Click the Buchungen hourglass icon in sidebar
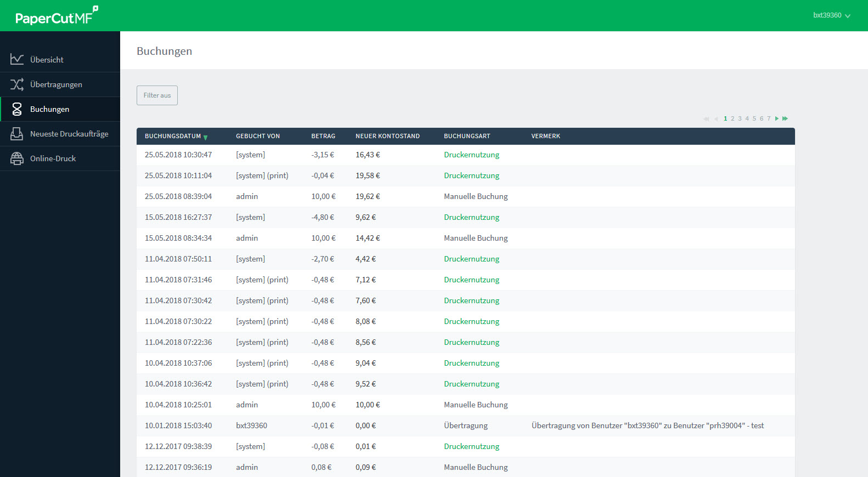Image resolution: width=868 pixels, height=477 pixels. pos(17,109)
